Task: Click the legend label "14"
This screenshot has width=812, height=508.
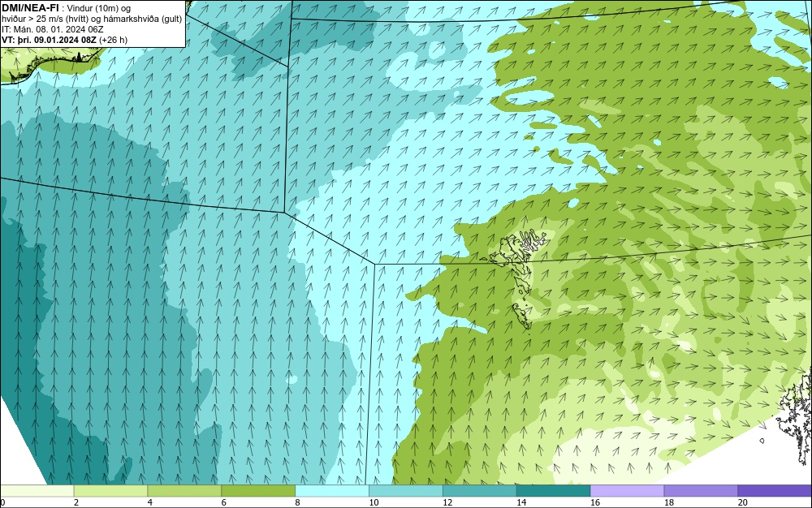Action: (521, 502)
